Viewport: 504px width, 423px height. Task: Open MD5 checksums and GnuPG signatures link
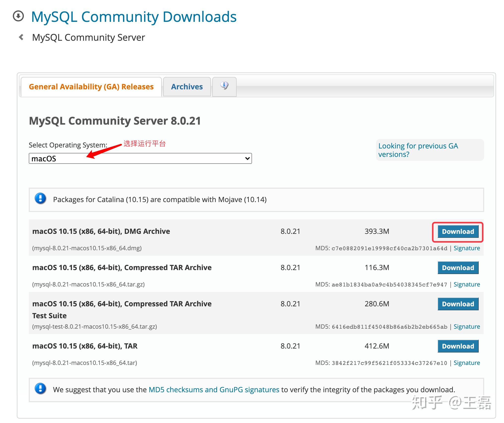214,390
